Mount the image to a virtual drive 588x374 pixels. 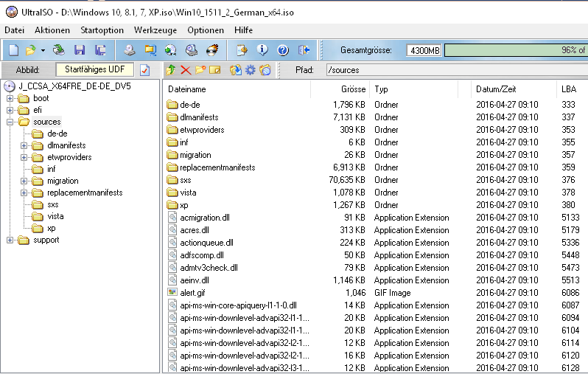tap(192, 50)
